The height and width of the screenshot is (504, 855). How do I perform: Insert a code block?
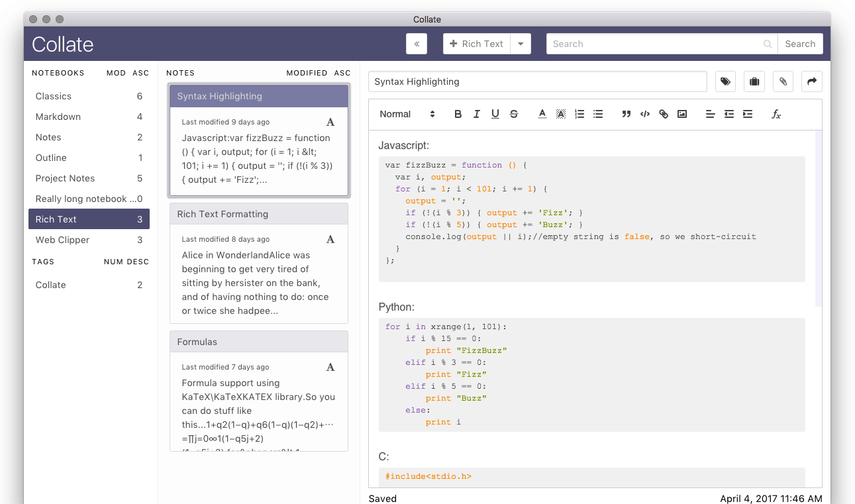644,114
